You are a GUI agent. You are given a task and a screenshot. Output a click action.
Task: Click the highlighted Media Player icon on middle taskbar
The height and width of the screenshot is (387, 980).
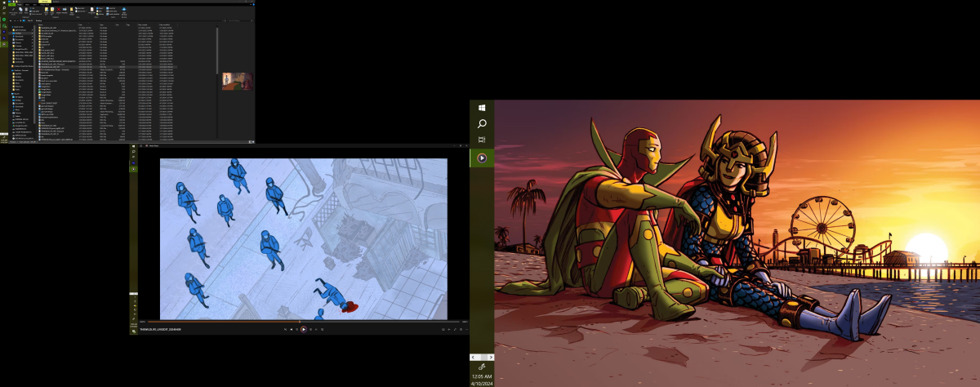134,169
